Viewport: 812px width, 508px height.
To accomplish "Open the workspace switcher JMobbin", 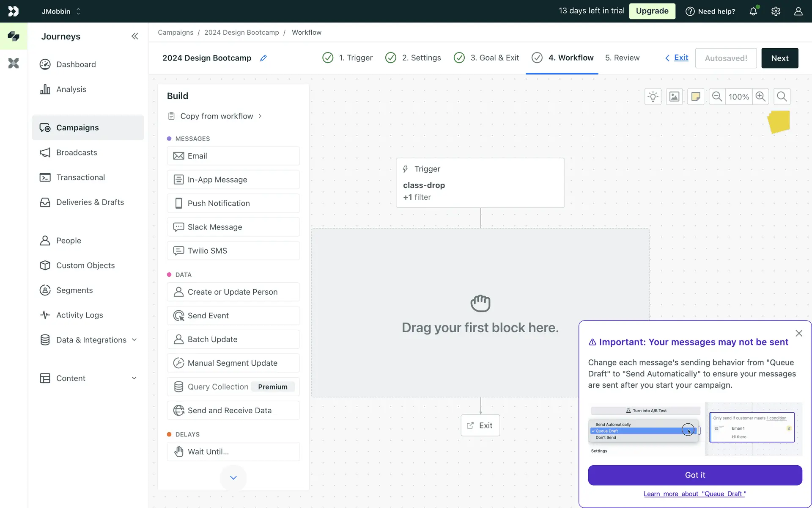I will [x=61, y=11].
